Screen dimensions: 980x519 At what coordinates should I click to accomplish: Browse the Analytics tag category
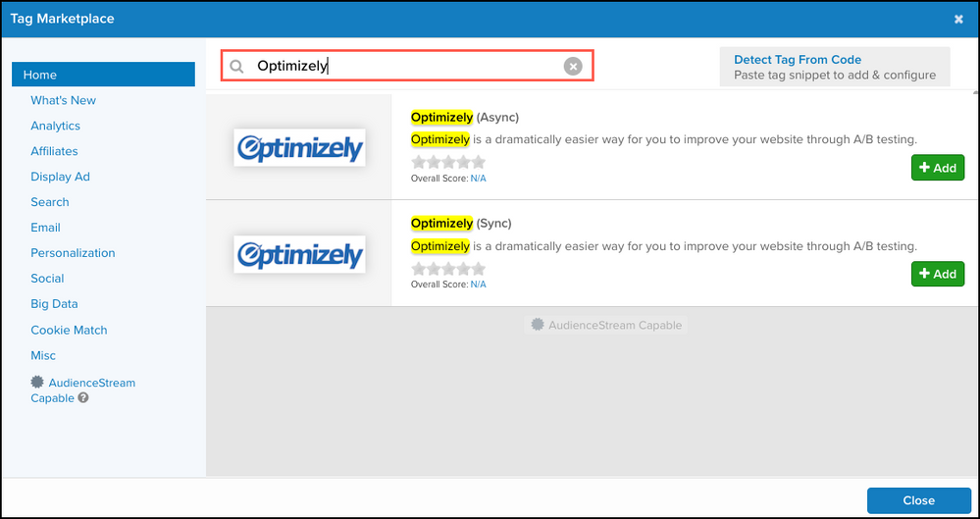(x=55, y=126)
